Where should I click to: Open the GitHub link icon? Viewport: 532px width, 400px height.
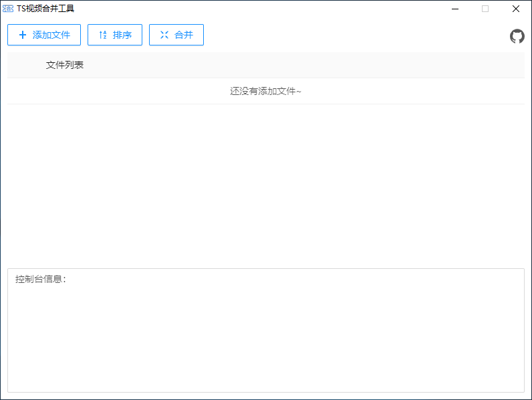click(517, 36)
